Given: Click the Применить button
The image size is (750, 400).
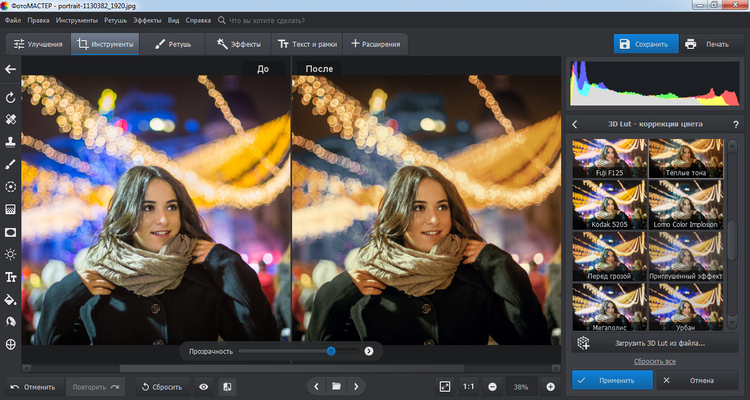Looking at the screenshot, I should (611, 380).
